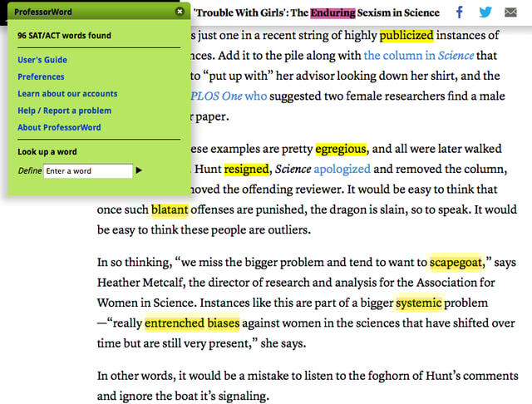Submit word lookup with arrow button
Image resolution: width=532 pixels, height=404 pixels.
(x=139, y=170)
